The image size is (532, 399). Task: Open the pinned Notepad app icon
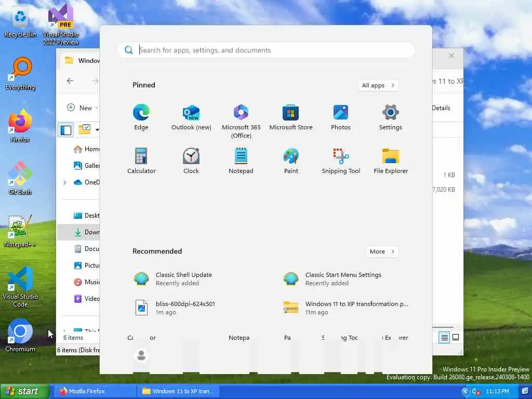241,161
